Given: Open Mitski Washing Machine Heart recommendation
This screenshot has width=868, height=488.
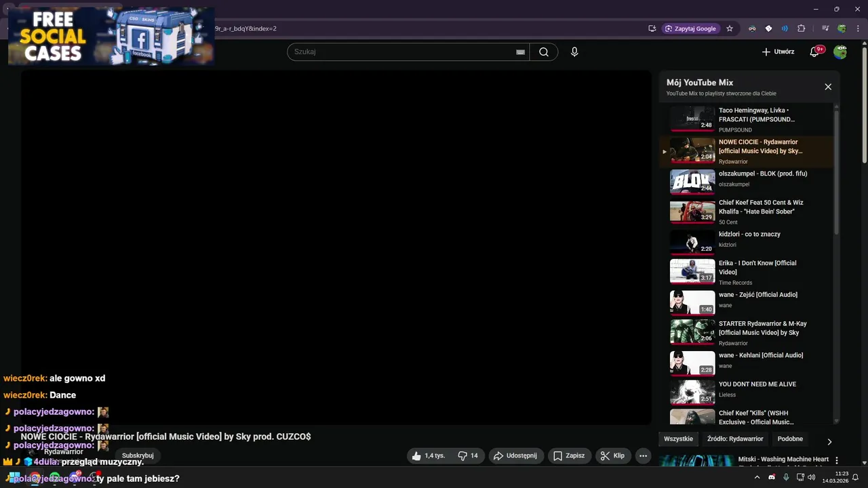Looking at the screenshot, I should coord(783,460).
